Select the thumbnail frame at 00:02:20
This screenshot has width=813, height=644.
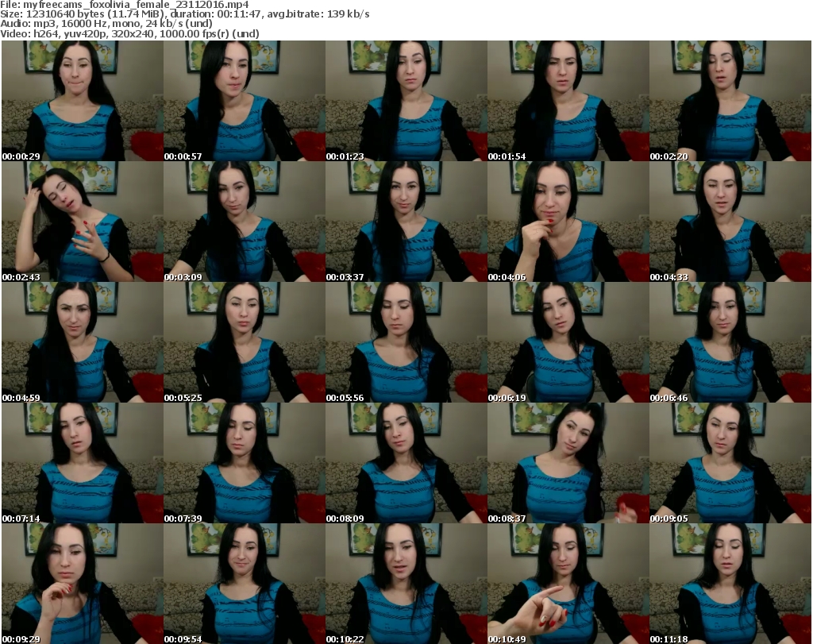730,101
